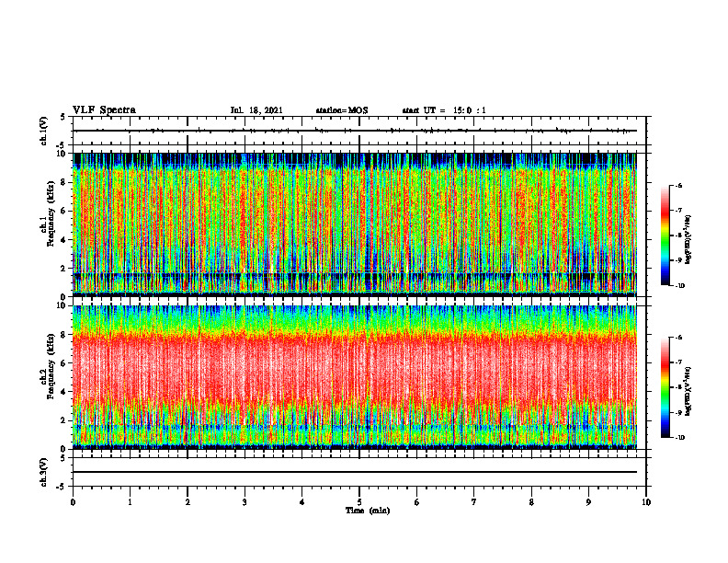Image resolution: width=728 pixels, height=563 pixels.
Task: Click the ch.2 spectrogram color scale bar
Action: [x=665, y=387]
